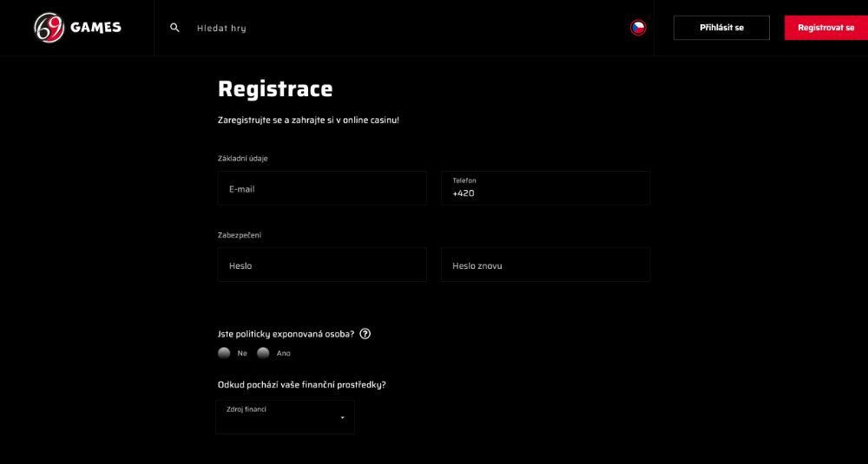Screen dimensions: 868x464
Task: Click into the E-mail input field
Action: [321, 188]
